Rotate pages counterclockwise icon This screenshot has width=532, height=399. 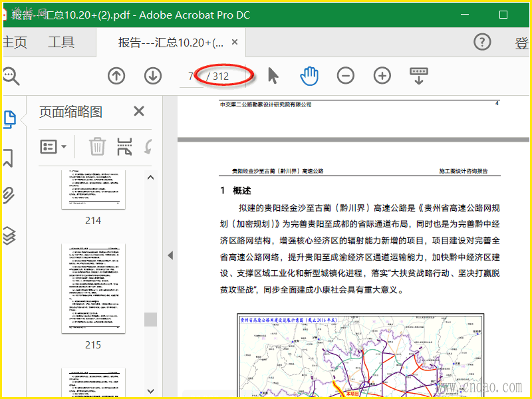coord(148,146)
